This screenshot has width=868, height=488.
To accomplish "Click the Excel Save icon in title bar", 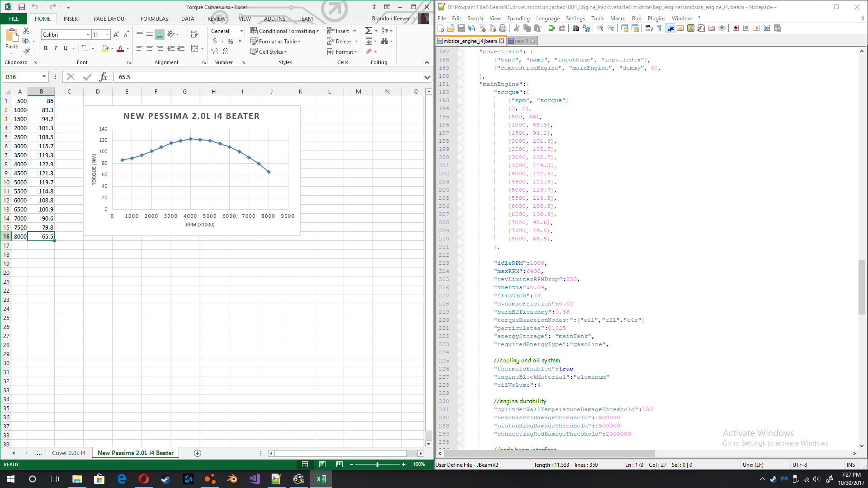I will coord(21,7).
